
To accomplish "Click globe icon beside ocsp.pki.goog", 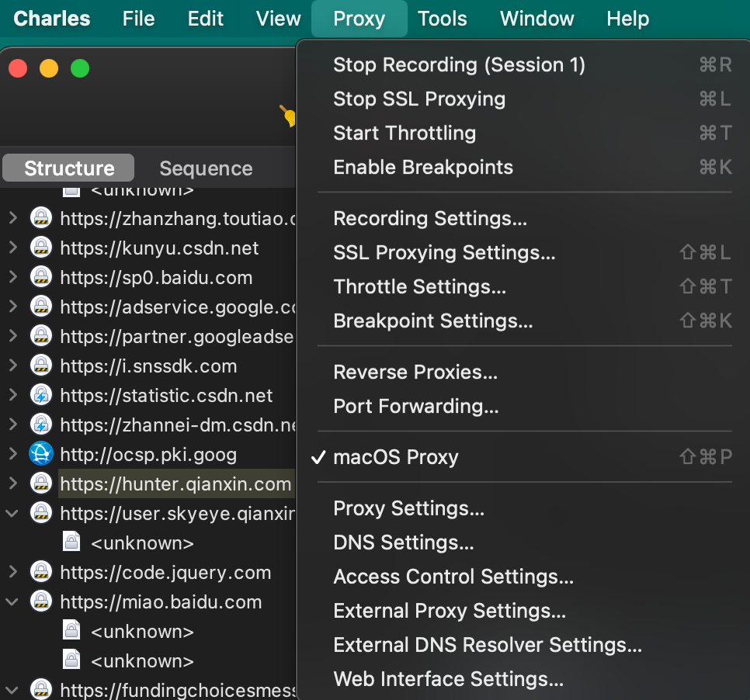I will coord(41,454).
